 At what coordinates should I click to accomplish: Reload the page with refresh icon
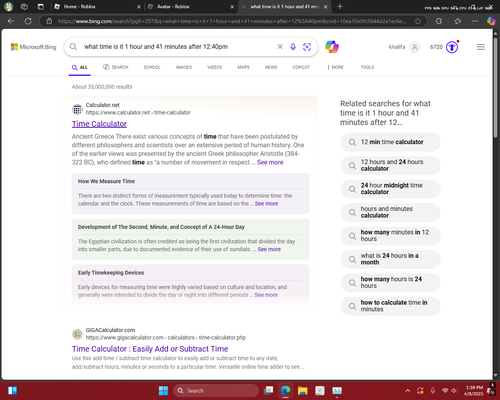28,21
